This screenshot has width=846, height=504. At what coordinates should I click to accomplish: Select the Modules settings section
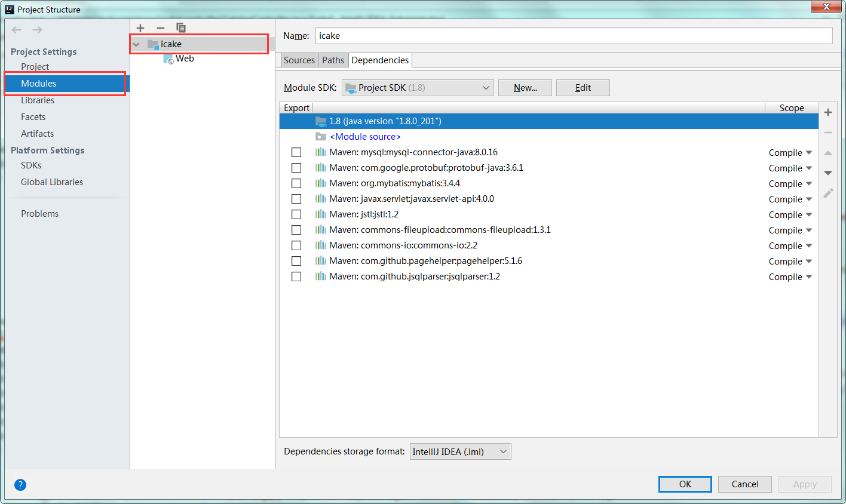pyautogui.click(x=67, y=84)
